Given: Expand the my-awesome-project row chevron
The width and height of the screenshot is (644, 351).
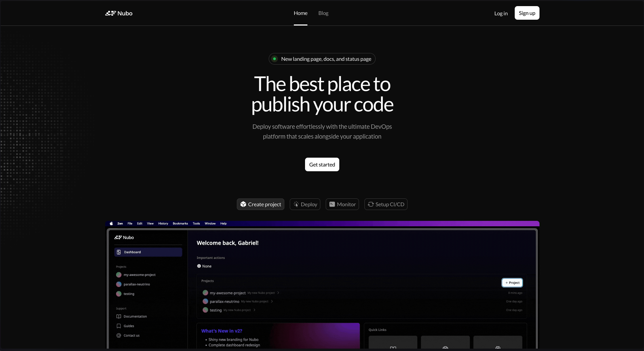Looking at the screenshot, I should click(278, 293).
